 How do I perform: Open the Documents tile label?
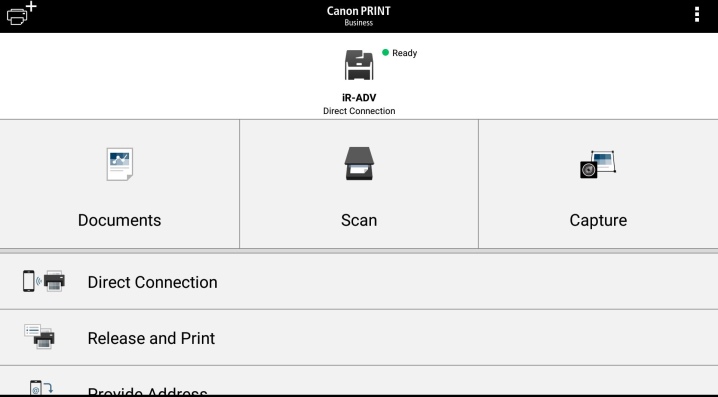coord(120,220)
